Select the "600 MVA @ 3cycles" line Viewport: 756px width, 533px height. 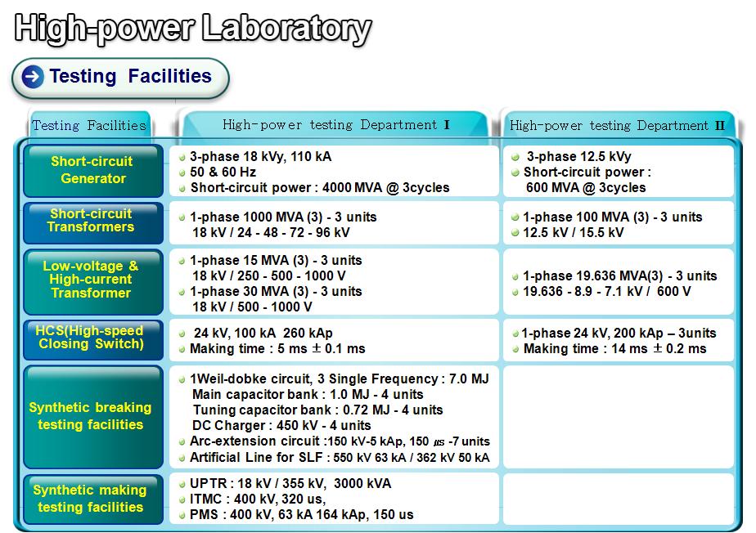pyautogui.click(x=586, y=187)
